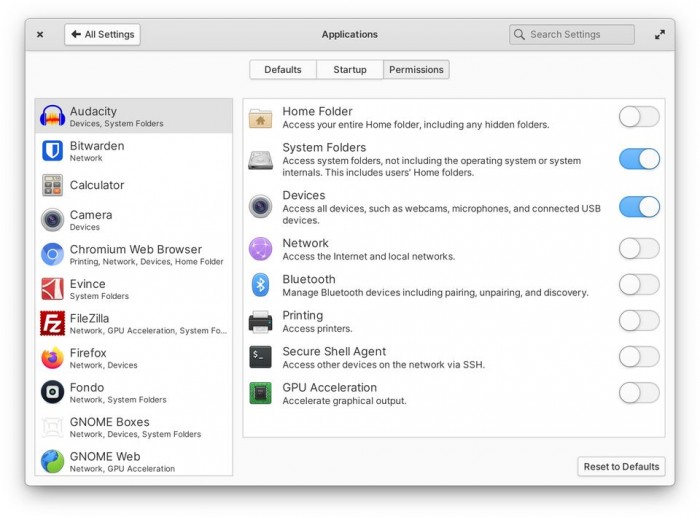Turn off Devices access toggle
Viewport: 700px width, 517px height.
[x=639, y=207]
